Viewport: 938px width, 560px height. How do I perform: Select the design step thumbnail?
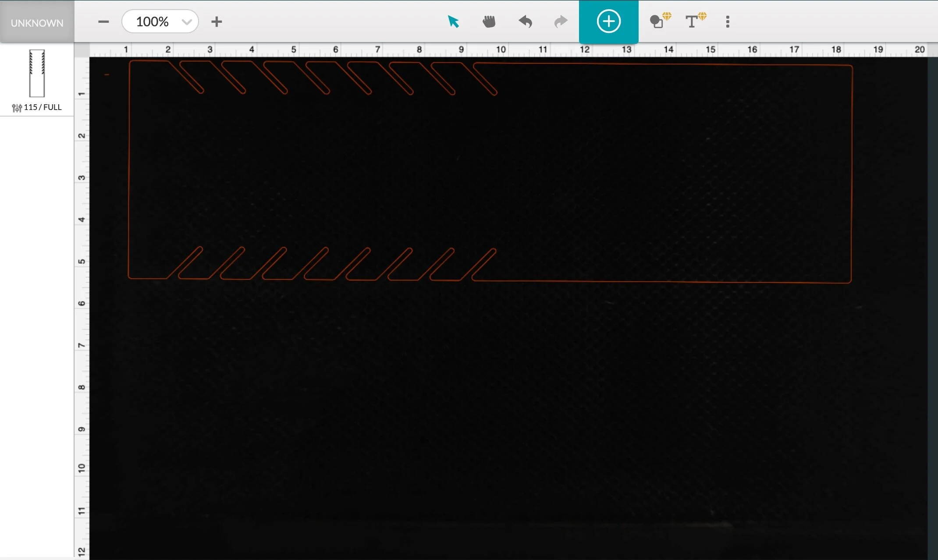37,73
